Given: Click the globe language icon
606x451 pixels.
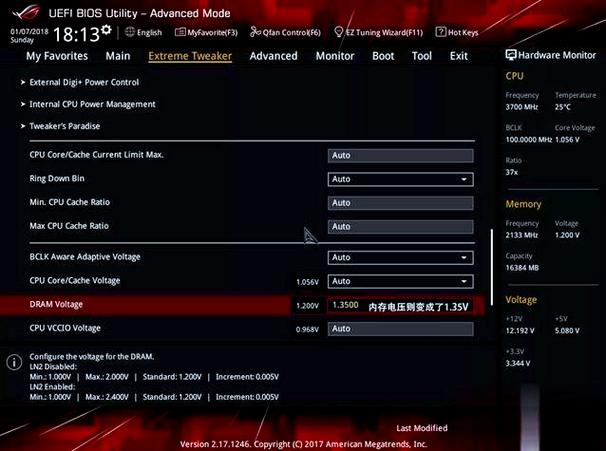Looking at the screenshot, I should coord(130,32).
